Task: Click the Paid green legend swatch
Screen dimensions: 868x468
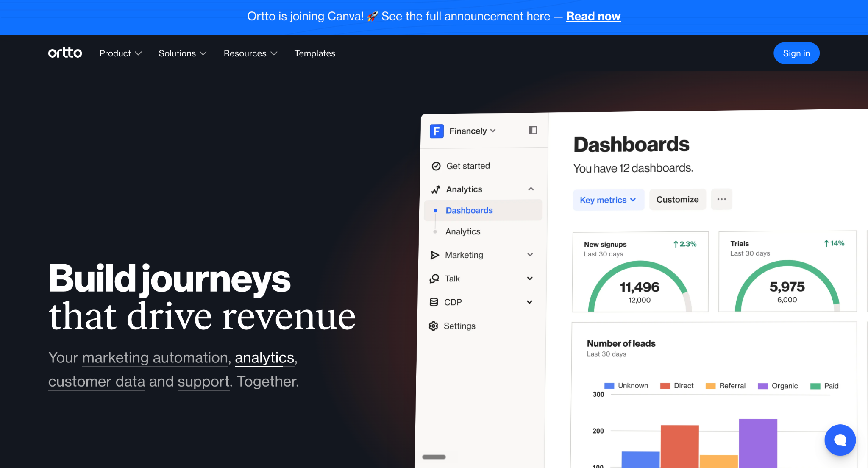Action: coord(815,386)
